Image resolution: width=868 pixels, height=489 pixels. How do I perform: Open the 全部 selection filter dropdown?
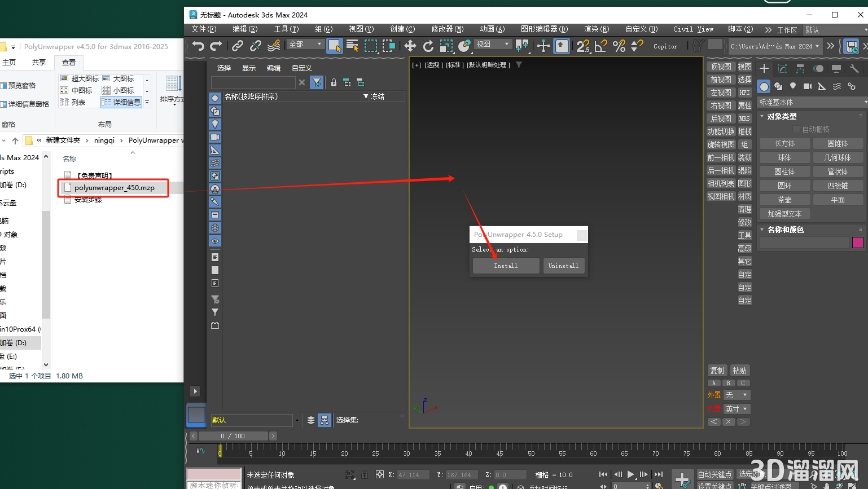pyautogui.click(x=305, y=44)
